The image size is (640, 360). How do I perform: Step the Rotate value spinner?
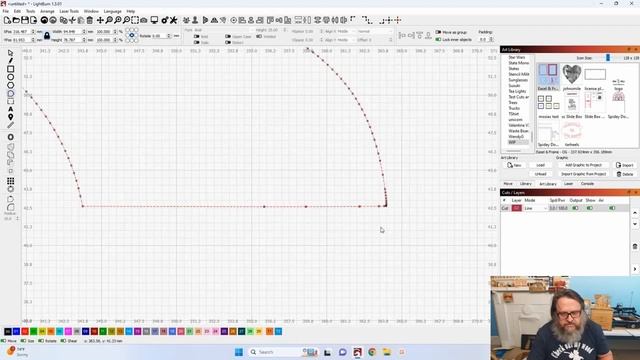click(169, 36)
